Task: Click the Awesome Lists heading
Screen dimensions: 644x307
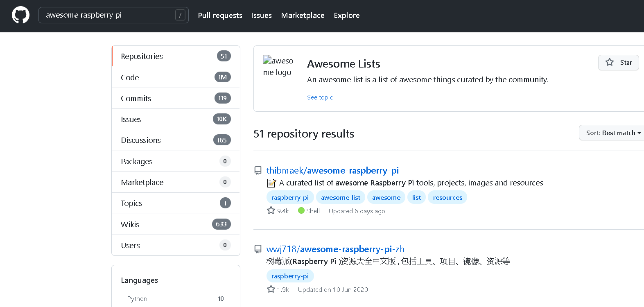Action: (x=343, y=64)
